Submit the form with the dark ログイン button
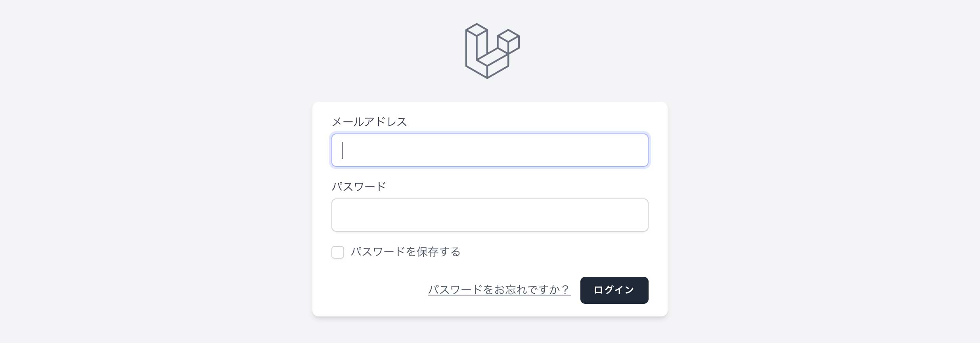980x343 pixels. pos(614,290)
